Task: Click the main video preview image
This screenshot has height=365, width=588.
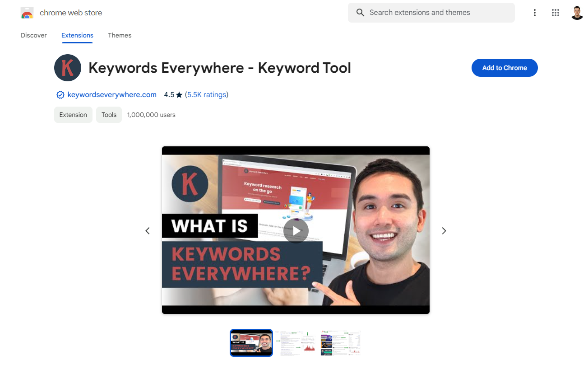Action: click(x=296, y=230)
